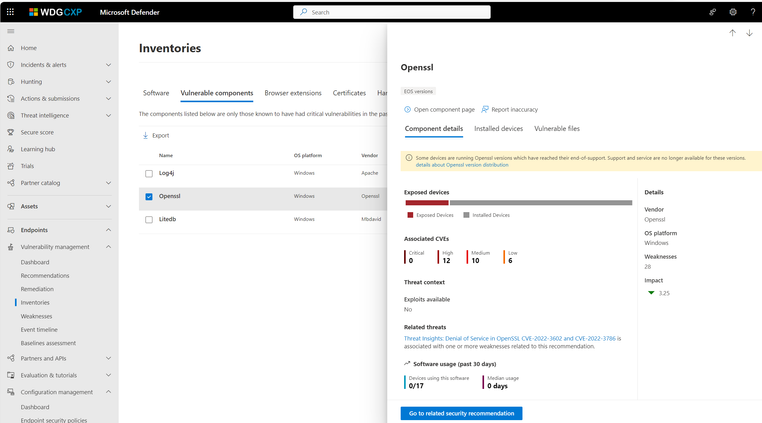The image size is (762, 423).
Task: Click the Export download arrow icon
Action: coord(145,136)
